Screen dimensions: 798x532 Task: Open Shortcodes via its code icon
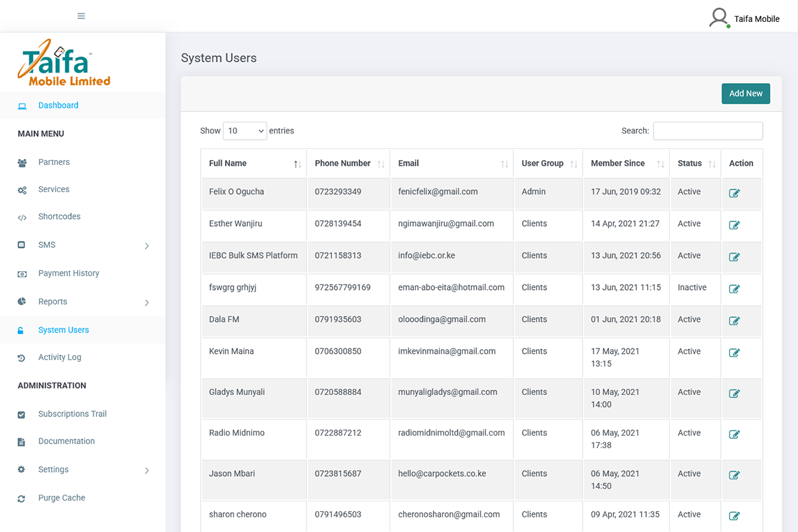tap(22, 216)
